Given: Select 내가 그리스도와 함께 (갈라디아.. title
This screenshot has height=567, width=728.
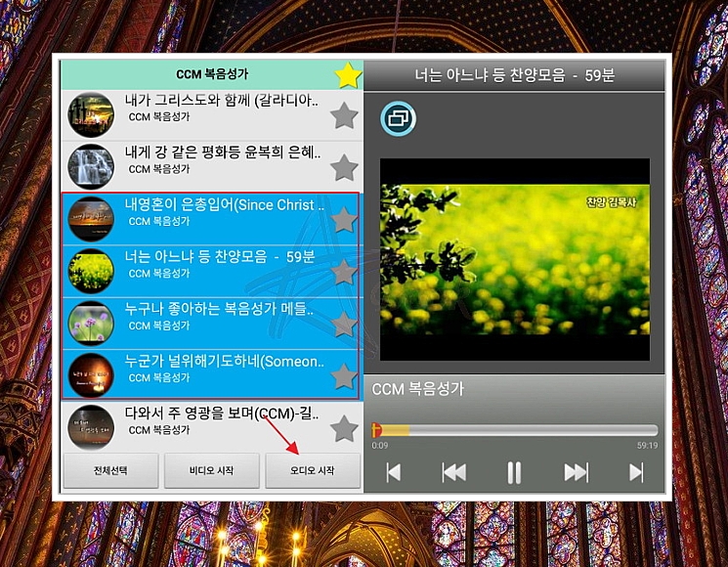Looking at the screenshot, I should point(222,101).
